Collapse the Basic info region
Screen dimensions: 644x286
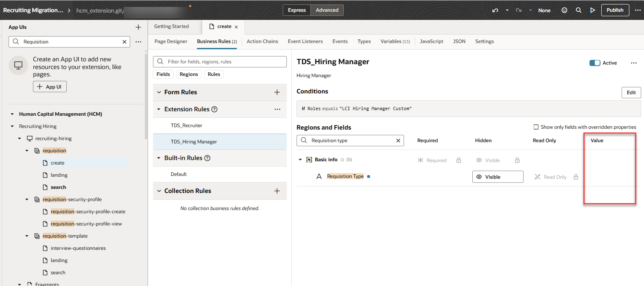click(x=300, y=160)
